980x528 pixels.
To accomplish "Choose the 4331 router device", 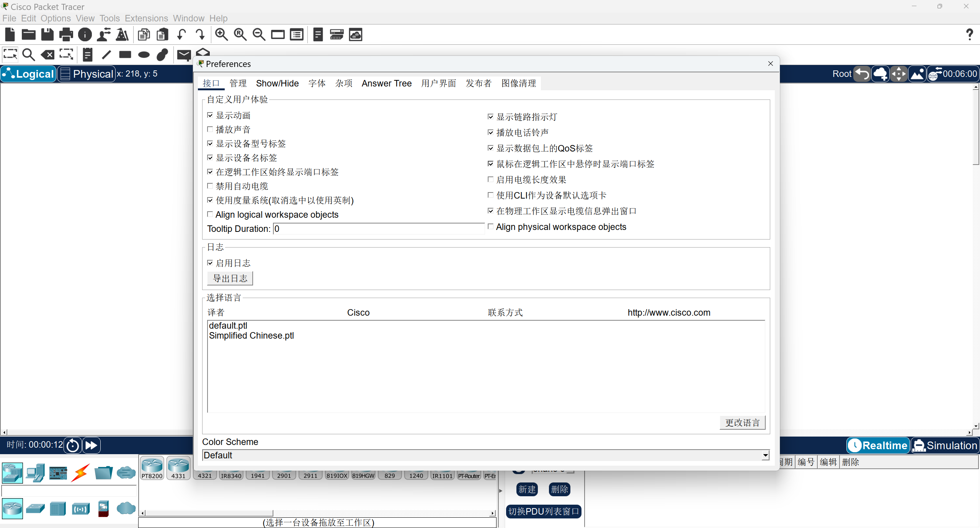I will [x=178, y=468].
